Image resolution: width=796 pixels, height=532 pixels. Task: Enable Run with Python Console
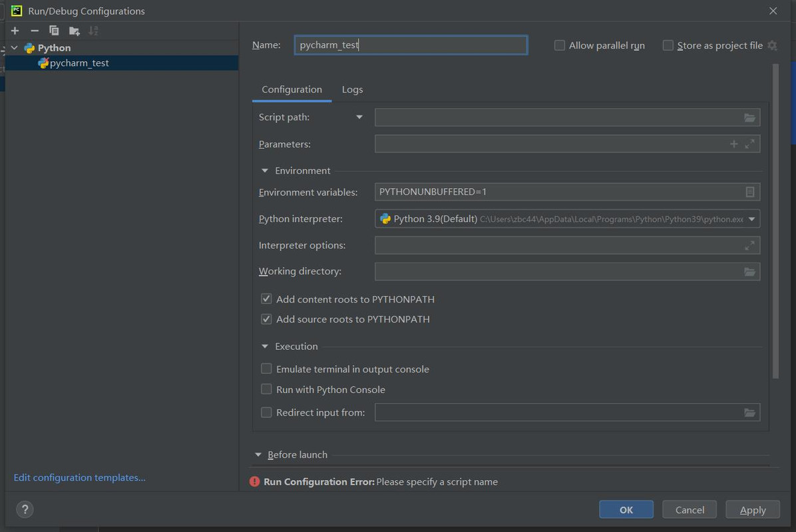pos(266,389)
